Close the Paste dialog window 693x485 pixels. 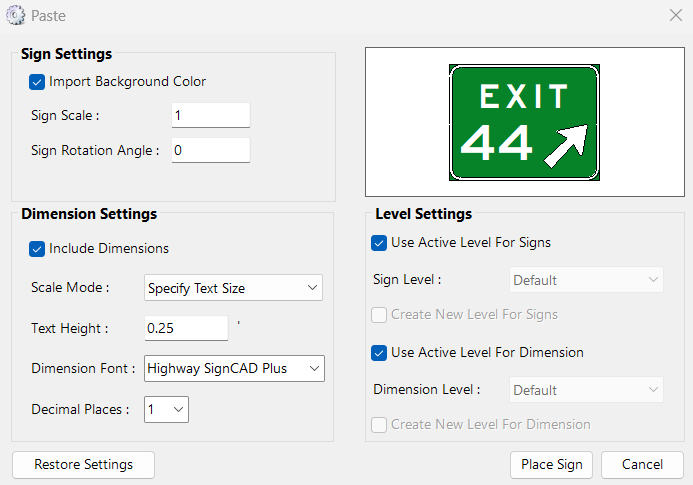pyautogui.click(x=675, y=16)
